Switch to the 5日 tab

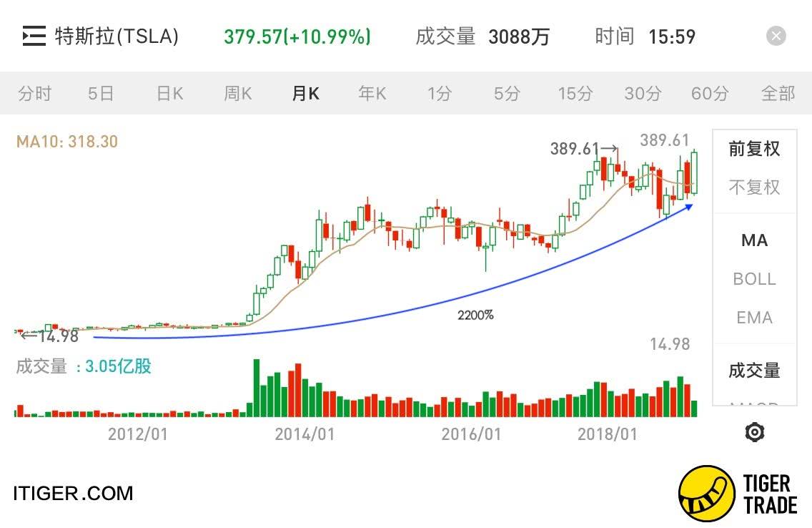(x=101, y=93)
